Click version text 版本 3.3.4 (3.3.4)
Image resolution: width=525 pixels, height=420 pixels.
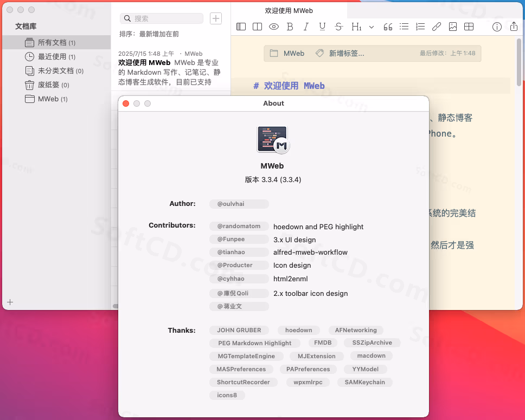(x=273, y=180)
